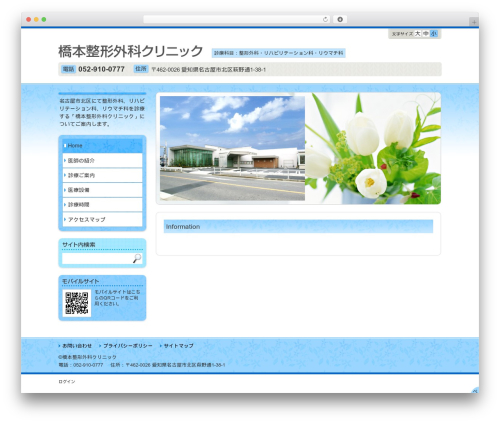Open 医師の紹介 menu item
The width and height of the screenshot is (500, 423).
coord(102,160)
